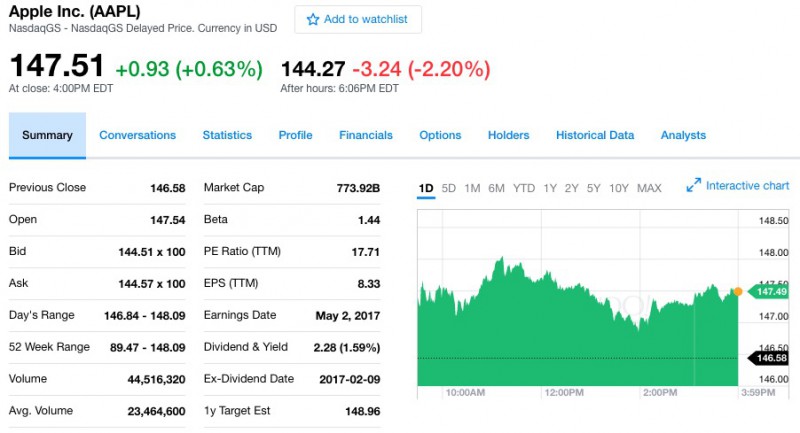Show the 5Y chart range
The width and height of the screenshot is (800, 433).
(x=594, y=188)
